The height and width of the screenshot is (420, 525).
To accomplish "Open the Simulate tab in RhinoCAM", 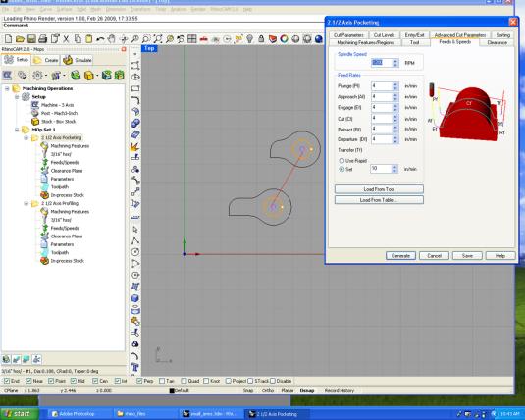I will 78,60.
